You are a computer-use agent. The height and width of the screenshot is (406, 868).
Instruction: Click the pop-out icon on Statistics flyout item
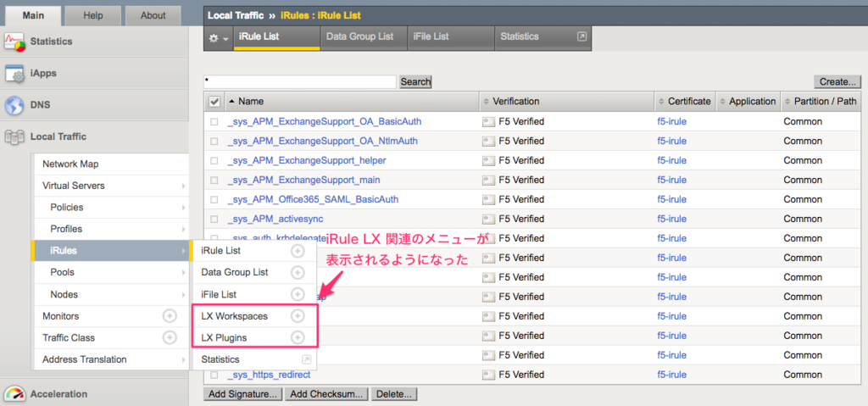point(306,359)
